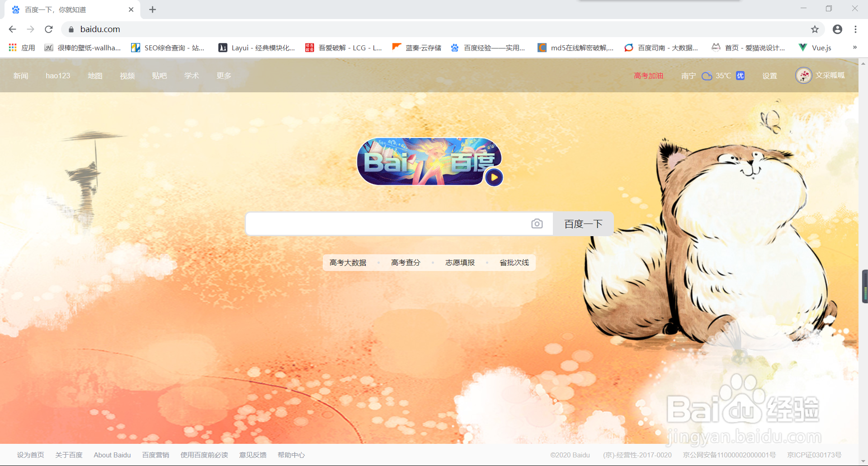Click 关于百度 footer link
This screenshot has width=868, height=466.
(69, 455)
